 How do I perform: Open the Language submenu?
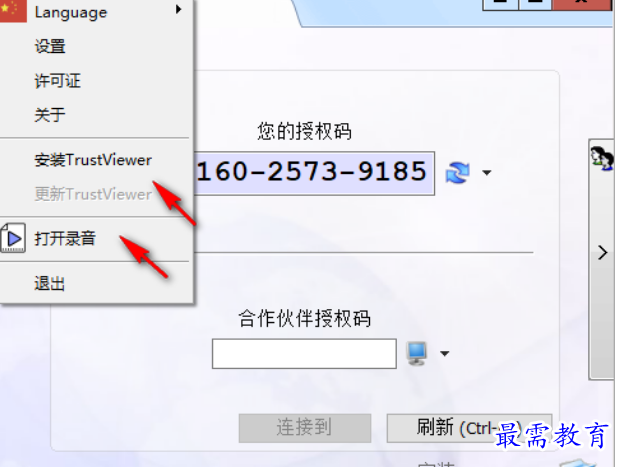(x=94, y=12)
